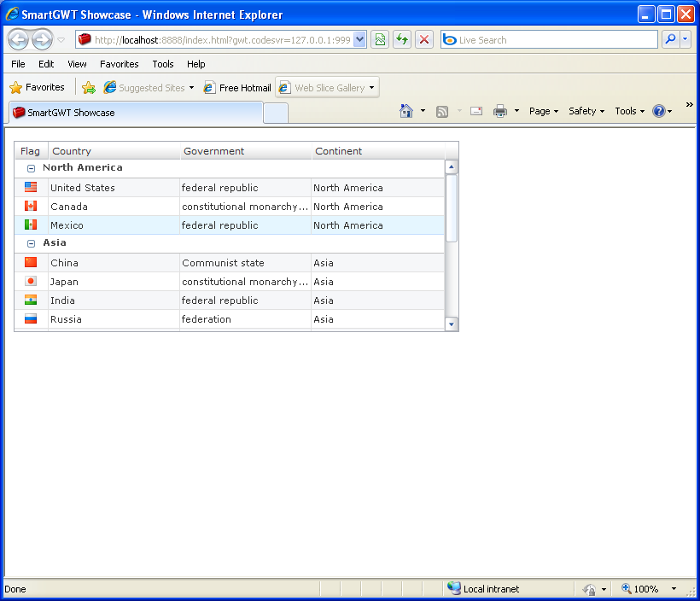This screenshot has height=601, width=700.
Task: Open the address bar history dropdown
Action: coord(360,40)
